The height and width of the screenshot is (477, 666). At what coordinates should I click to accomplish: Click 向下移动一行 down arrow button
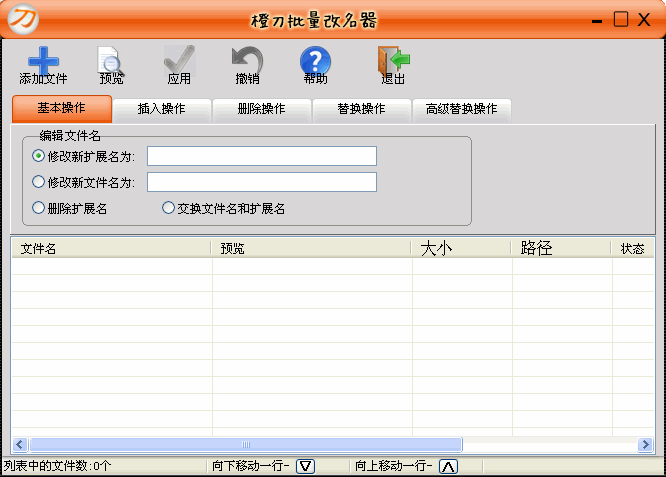[x=305, y=466]
